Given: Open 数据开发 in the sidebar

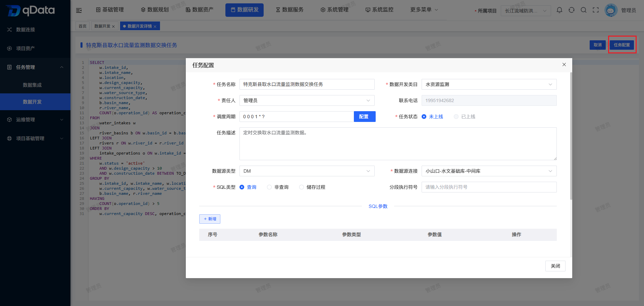Looking at the screenshot, I should pos(35,102).
